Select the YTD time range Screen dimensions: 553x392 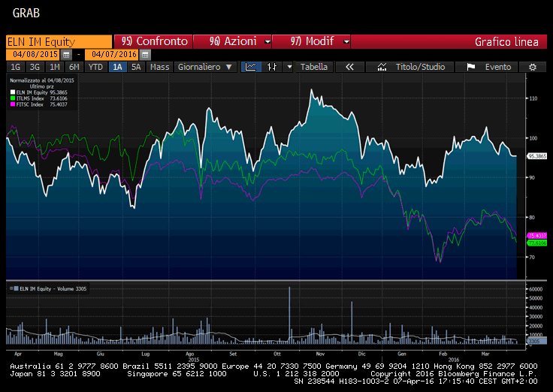[x=95, y=67]
